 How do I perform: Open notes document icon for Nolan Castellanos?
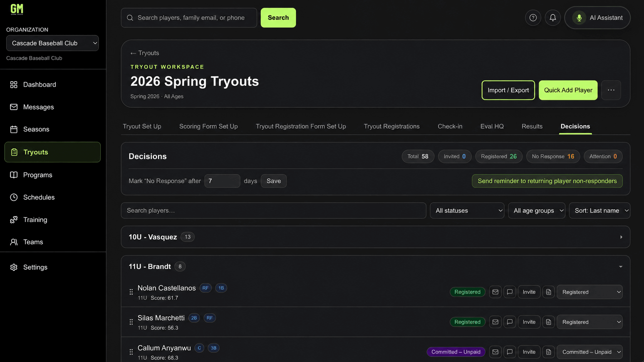[x=548, y=292]
